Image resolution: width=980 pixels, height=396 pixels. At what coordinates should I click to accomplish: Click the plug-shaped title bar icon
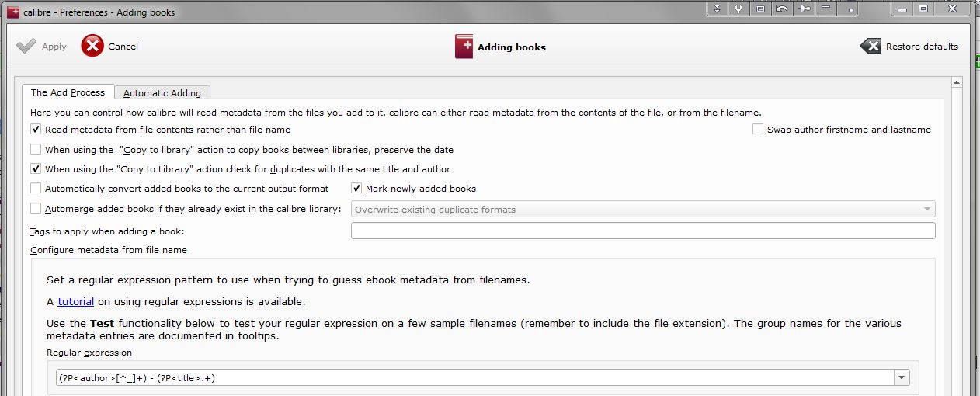804,9
